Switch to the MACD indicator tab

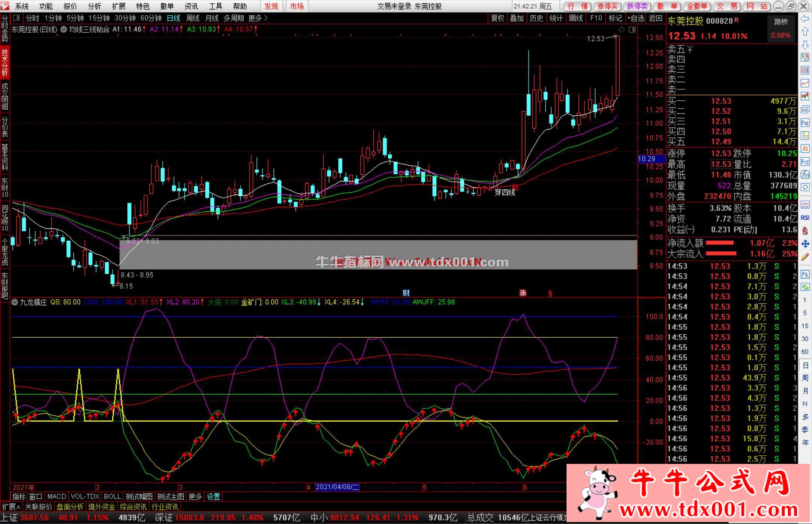coord(56,497)
